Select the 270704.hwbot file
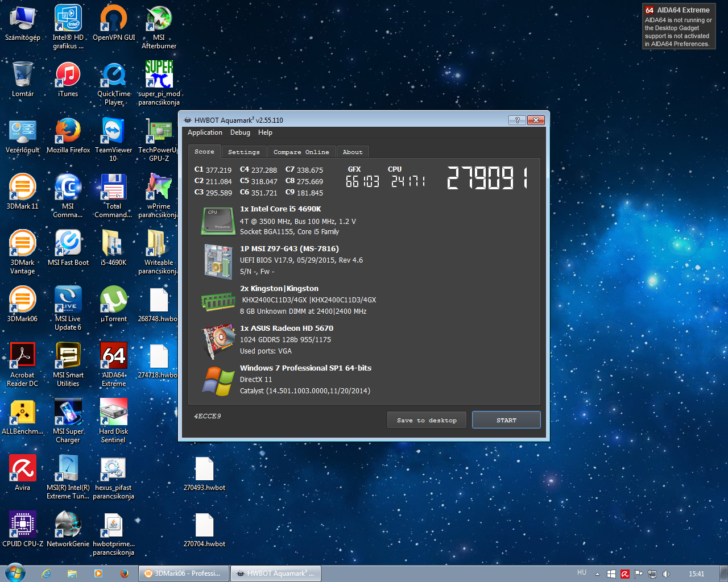Viewport: 728px width, 582px height. click(x=204, y=530)
